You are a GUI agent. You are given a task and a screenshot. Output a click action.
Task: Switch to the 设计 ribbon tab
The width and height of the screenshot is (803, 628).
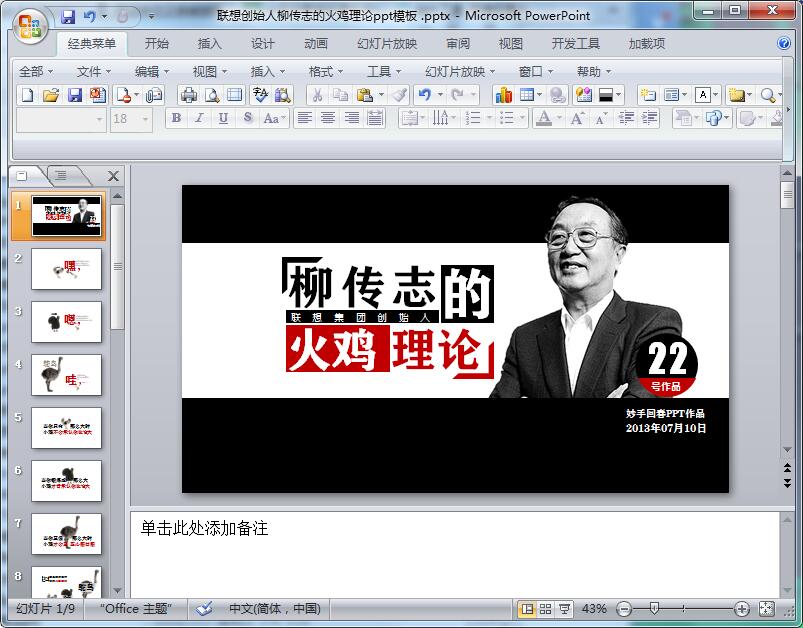click(262, 44)
